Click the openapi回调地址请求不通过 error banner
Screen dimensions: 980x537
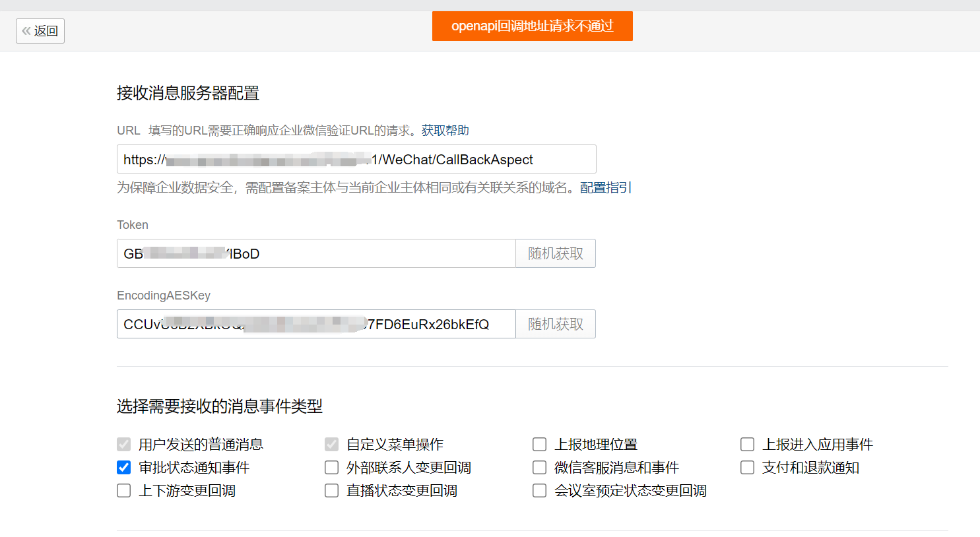(533, 26)
